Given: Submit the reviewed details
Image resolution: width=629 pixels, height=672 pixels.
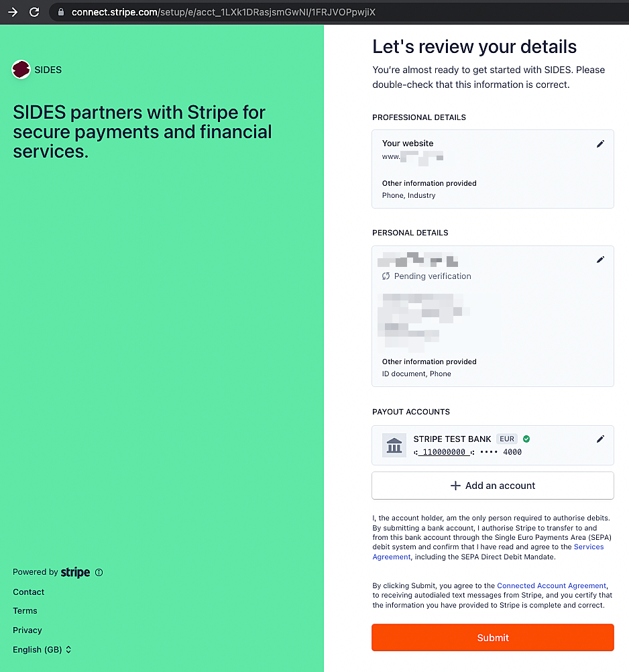Looking at the screenshot, I should [x=493, y=638].
